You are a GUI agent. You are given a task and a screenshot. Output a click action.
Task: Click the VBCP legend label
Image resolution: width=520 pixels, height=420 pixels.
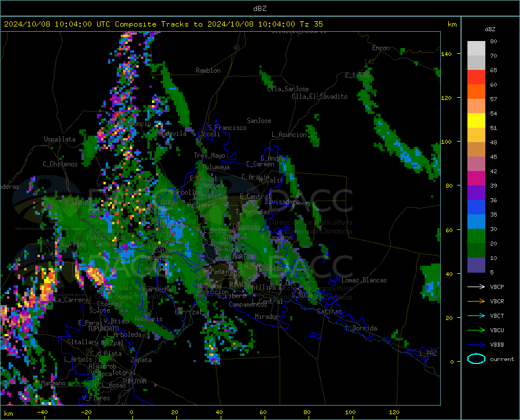[497, 287]
